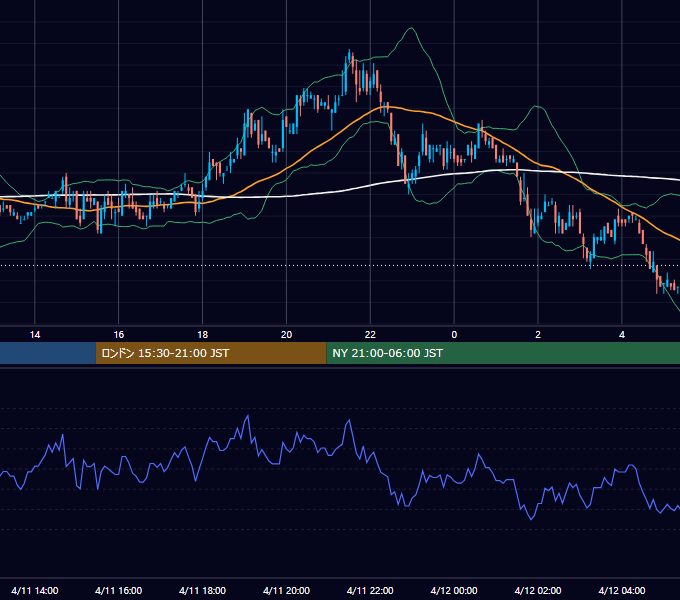Click the 16 hour label on price chart axis

point(119,335)
